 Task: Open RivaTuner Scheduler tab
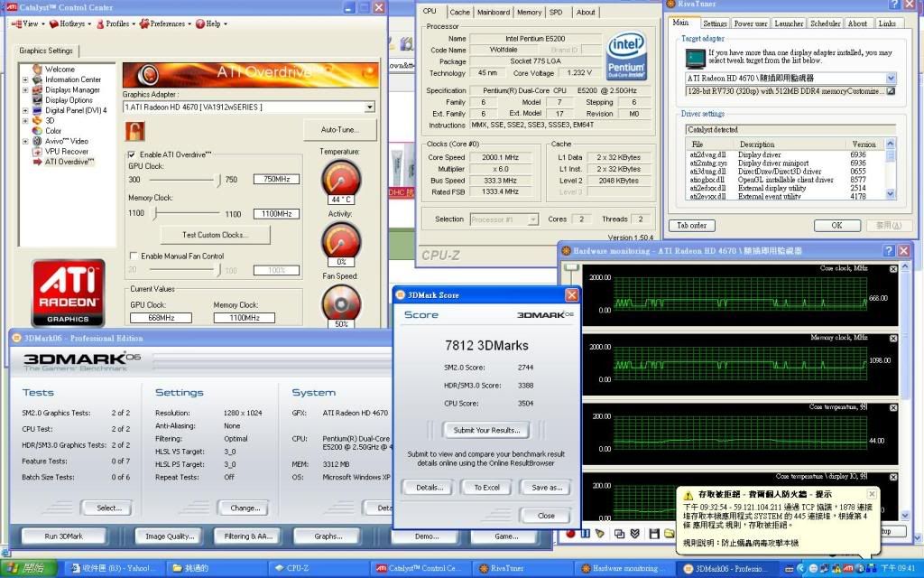pyautogui.click(x=825, y=23)
